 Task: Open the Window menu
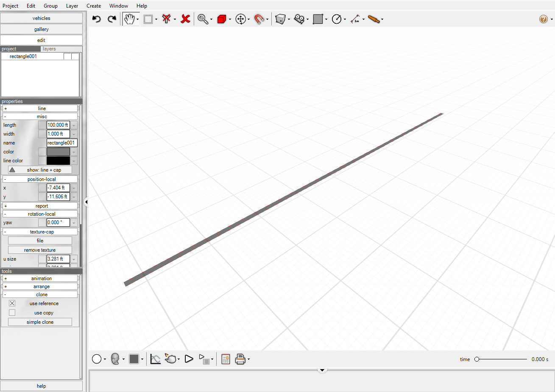tap(119, 6)
